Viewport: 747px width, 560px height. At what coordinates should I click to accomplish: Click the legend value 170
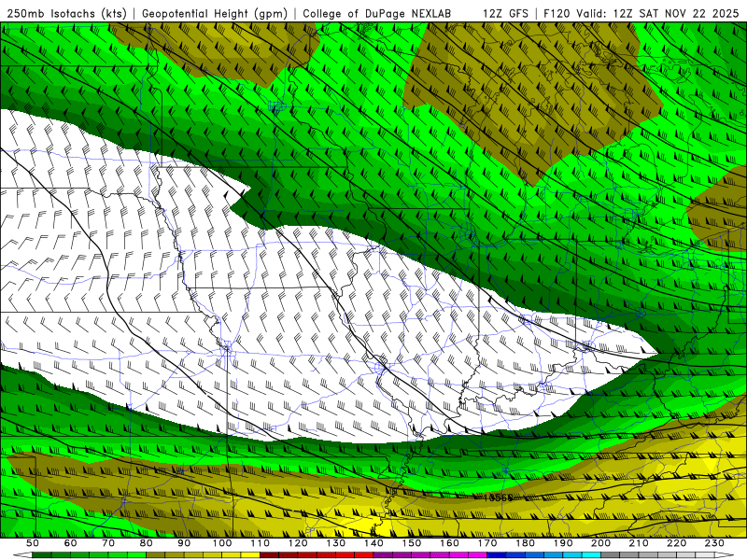click(487, 543)
